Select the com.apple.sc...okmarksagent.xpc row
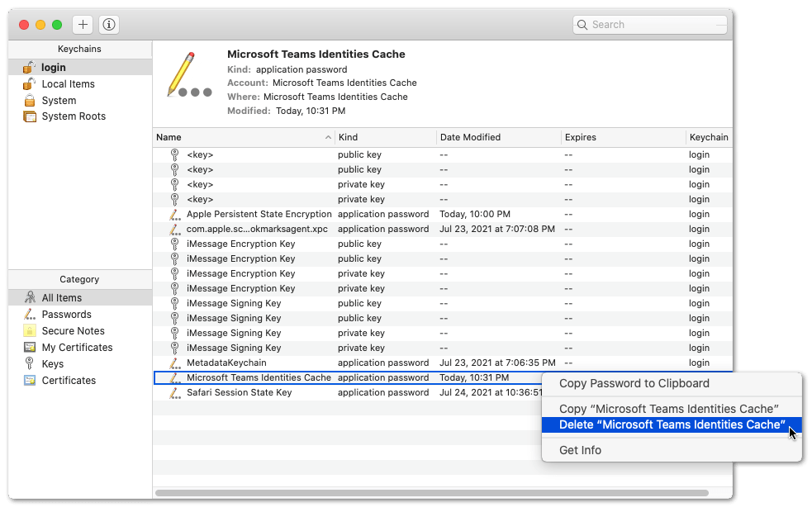This screenshot has height=512, width=812. [443, 229]
